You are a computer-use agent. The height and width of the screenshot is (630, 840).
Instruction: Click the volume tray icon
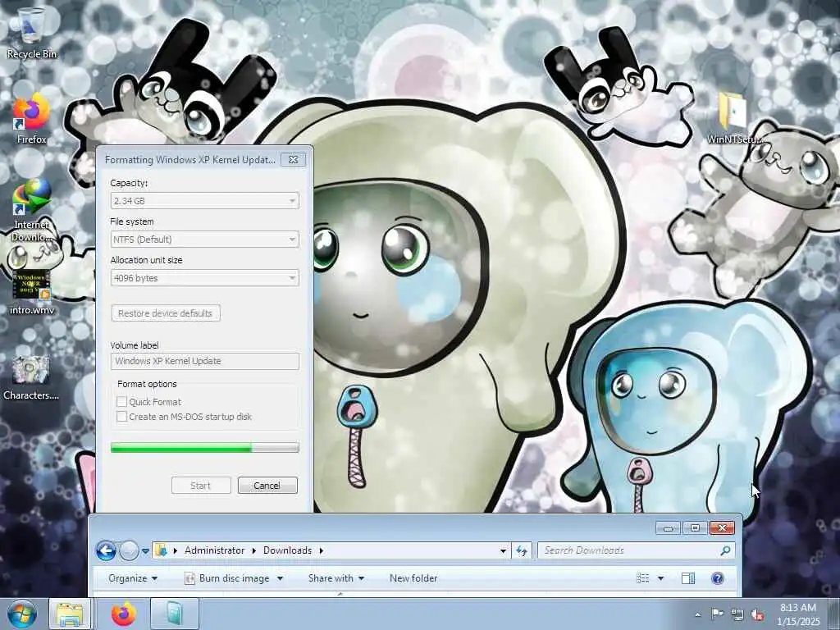[757, 614]
